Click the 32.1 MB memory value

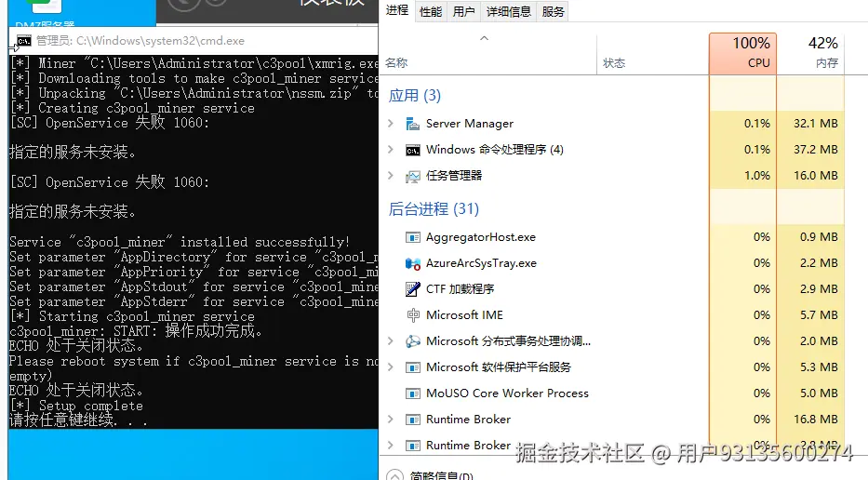815,124
